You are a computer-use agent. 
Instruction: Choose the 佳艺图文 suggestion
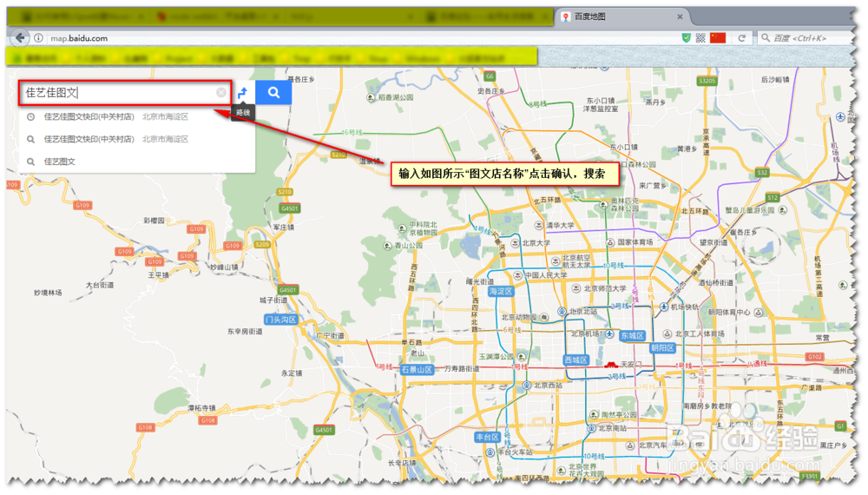(x=137, y=162)
